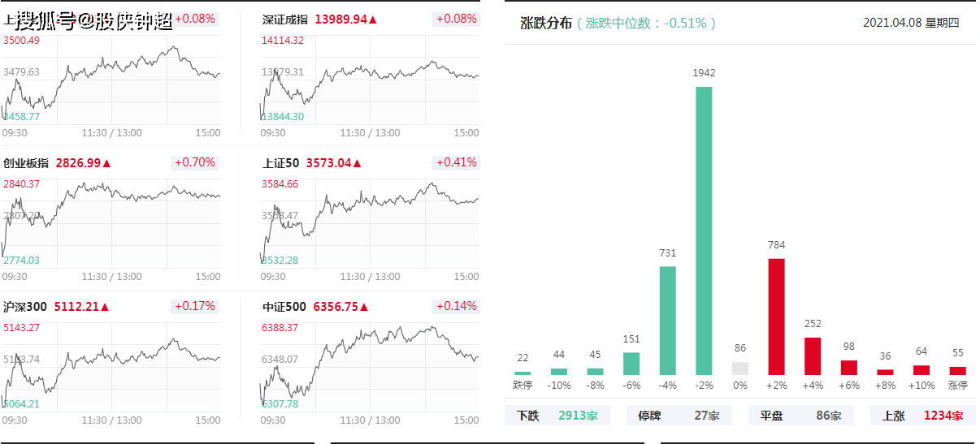Click the +0.70% change badge for 创业板指
This screenshot has height=444, width=980.
click(x=194, y=162)
